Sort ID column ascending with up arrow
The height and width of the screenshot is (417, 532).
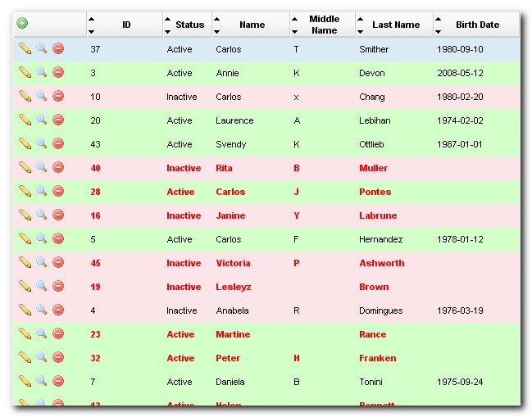coord(91,19)
